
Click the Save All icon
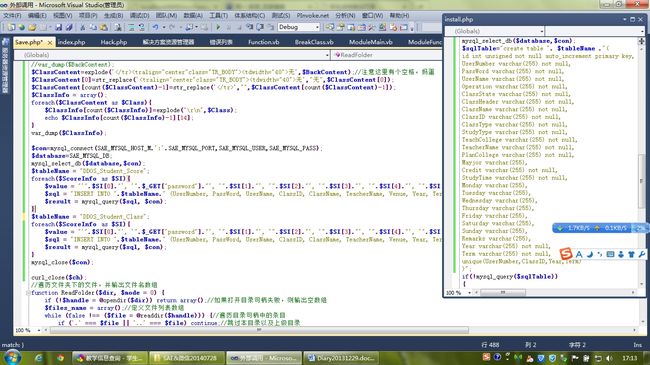69,27
